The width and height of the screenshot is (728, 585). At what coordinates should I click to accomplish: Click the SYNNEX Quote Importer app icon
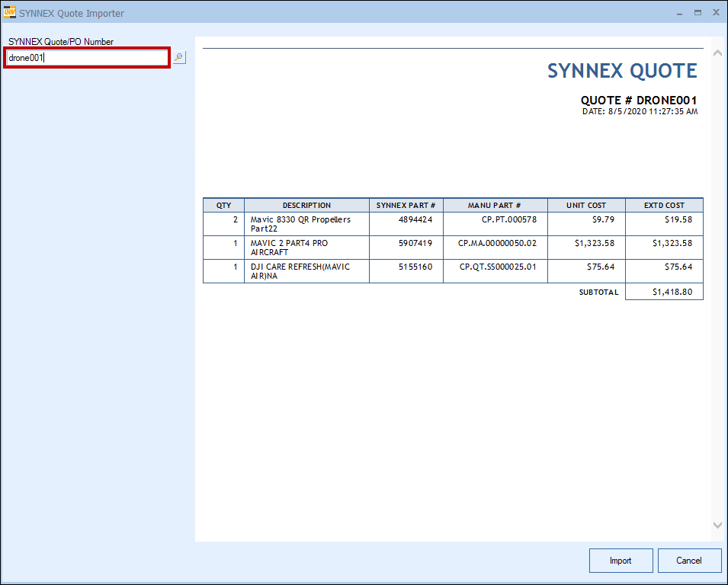tap(9, 12)
